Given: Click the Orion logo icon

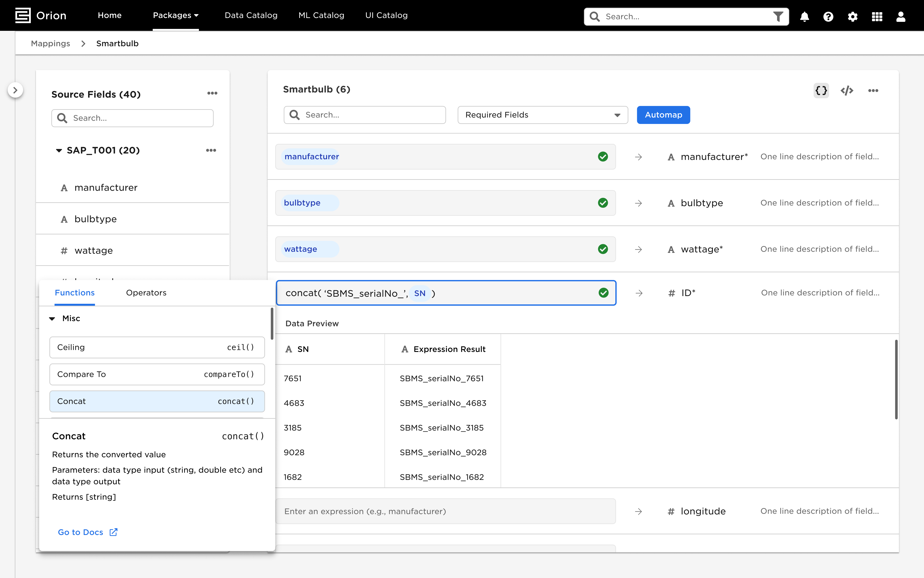Looking at the screenshot, I should (x=23, y=15).
